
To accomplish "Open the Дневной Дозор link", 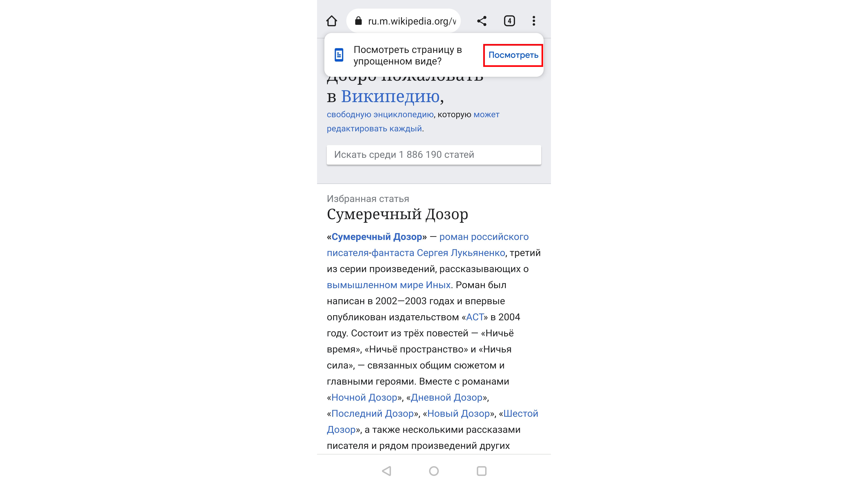I will [x=447, y=397].
